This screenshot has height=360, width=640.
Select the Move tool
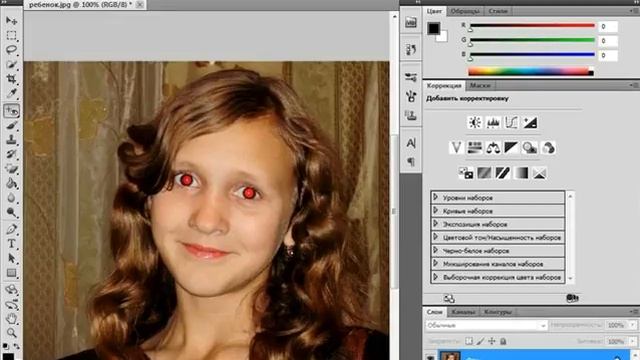tap(11, 20)
